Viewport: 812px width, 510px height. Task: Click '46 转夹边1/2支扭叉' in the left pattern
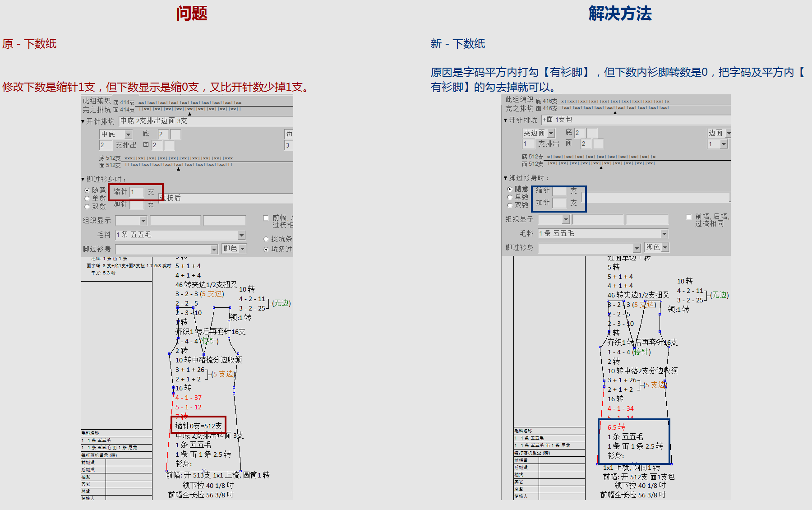pyautogui.click(x=206, y=285)
